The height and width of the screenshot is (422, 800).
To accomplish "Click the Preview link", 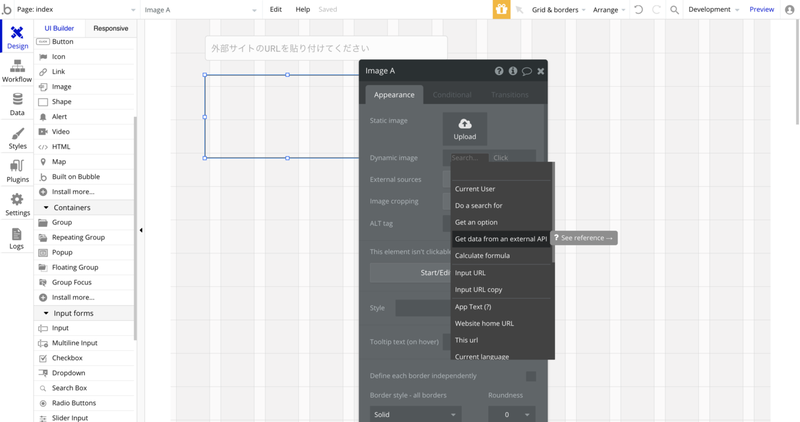I will (761, 10).
